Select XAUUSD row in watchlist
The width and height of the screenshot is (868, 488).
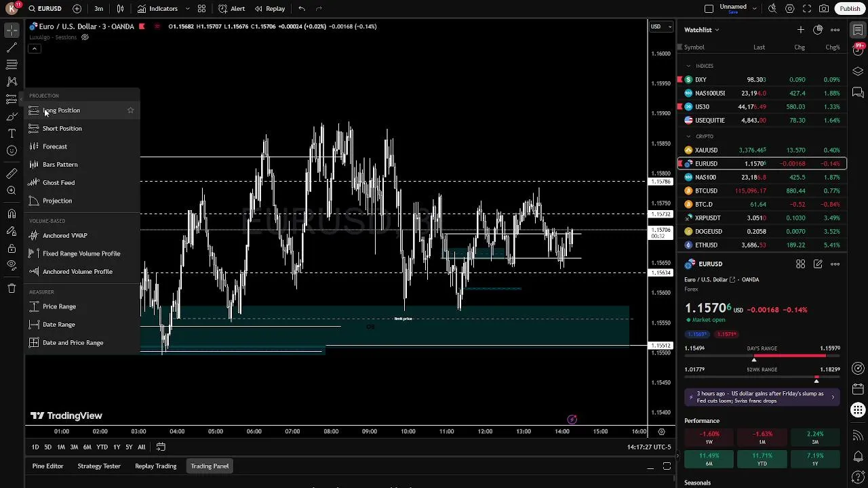click(x=762, y=150)
